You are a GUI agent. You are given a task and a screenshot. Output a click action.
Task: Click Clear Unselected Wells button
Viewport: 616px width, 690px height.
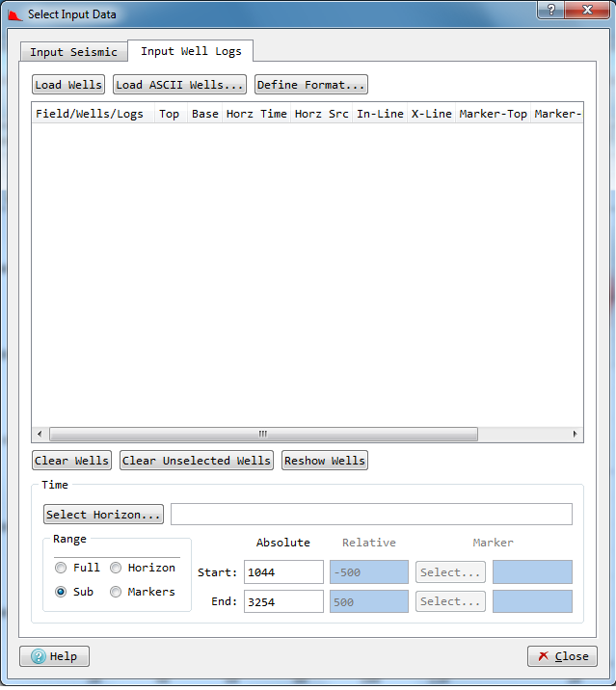(197, 461)
